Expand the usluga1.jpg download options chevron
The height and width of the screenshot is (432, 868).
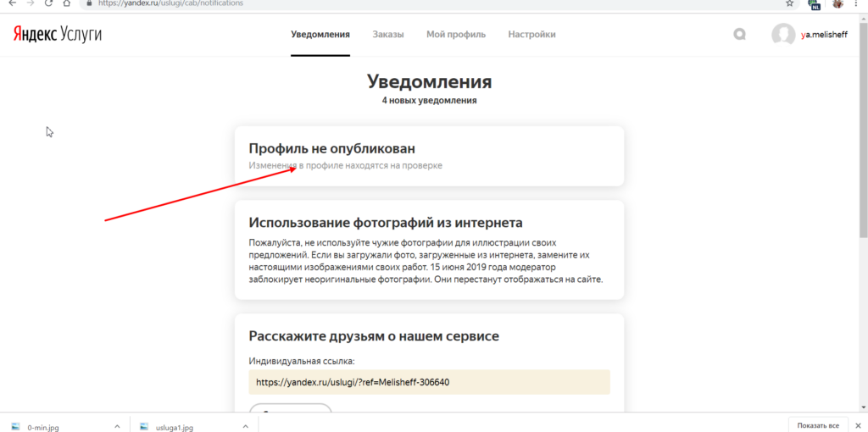click(x=245, y=426)
